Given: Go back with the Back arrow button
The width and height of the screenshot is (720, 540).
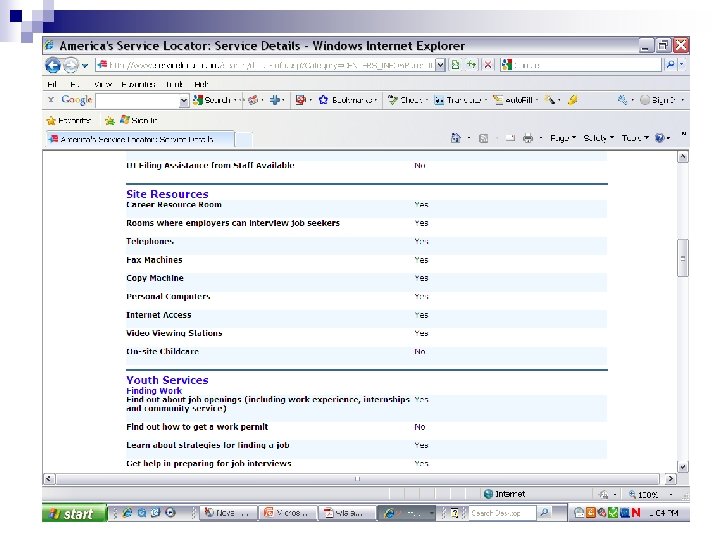Looking at the screenshot, I should pos(53,65).
